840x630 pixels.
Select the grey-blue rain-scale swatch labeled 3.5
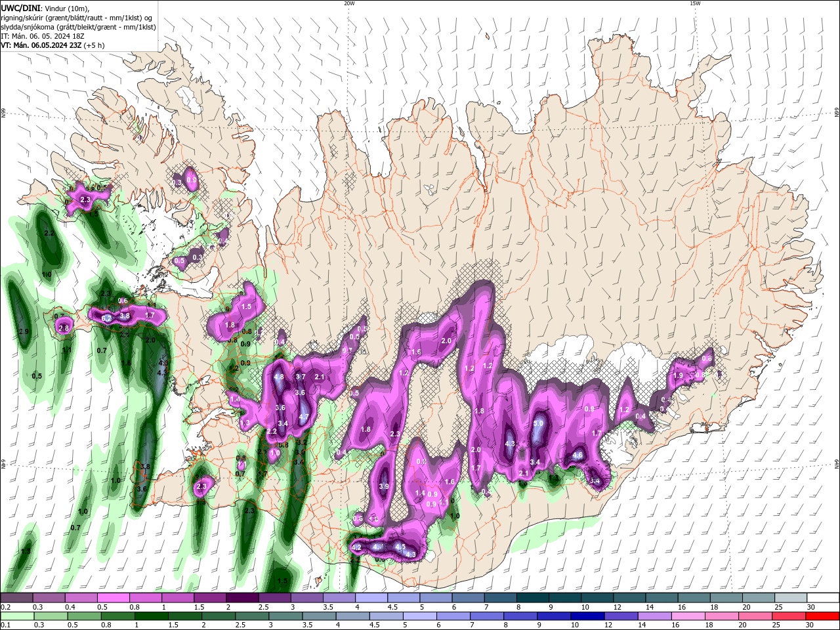tap(318, 616)
